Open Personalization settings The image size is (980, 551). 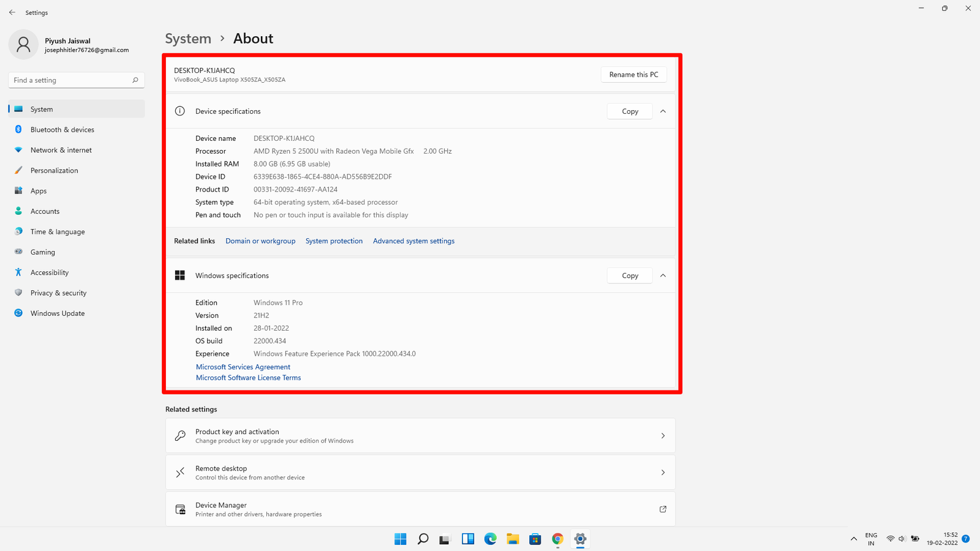pos(54,170)
